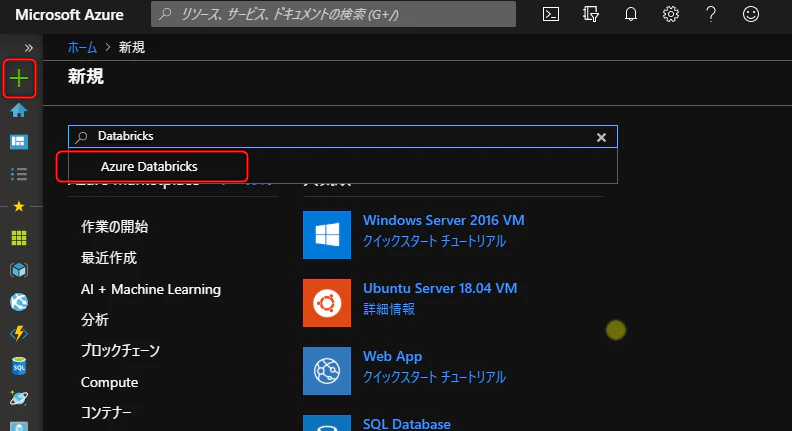Screen dimensions: 792x431
Task: Click the Web App icon tile
Action: (x=327, y=371)
